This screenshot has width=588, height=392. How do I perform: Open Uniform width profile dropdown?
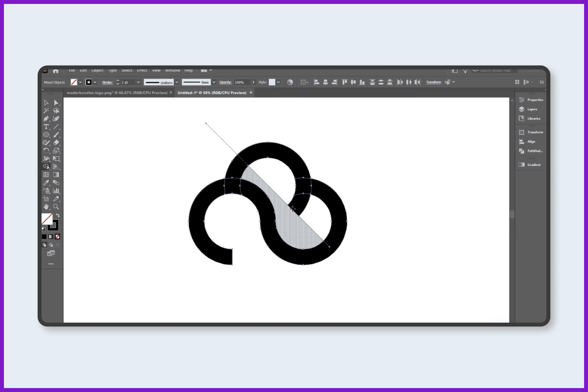pyautogui.click(x=177, y=82)
